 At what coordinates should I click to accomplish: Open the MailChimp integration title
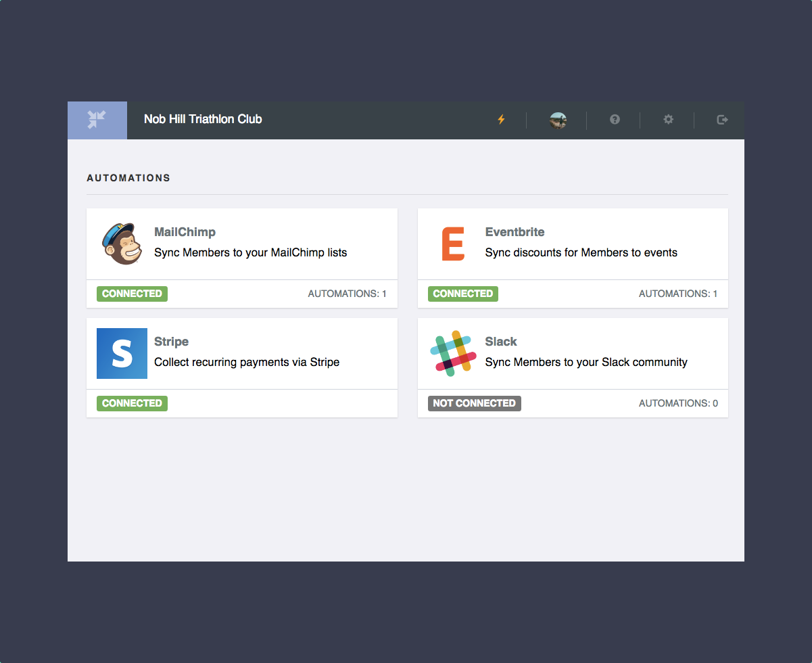[x=185, y=232]
